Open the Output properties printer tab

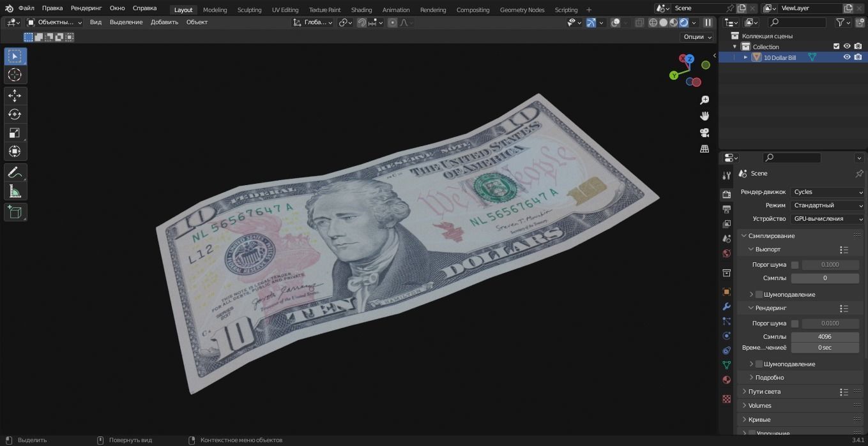726,209
